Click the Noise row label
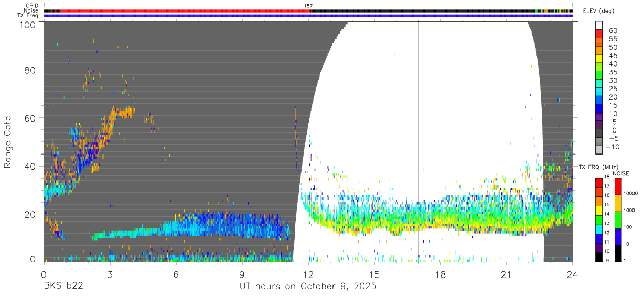The image size is (644, 297). (x=31, y=10)
